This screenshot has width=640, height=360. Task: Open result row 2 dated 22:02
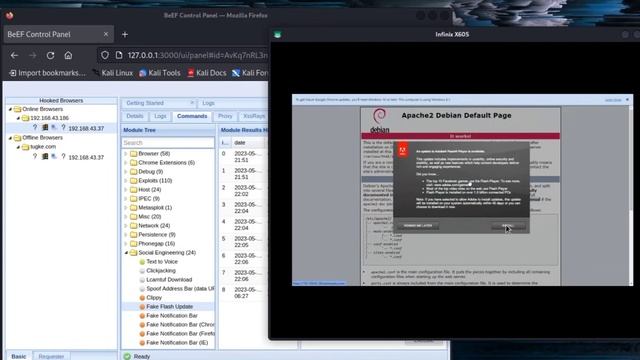[243, 191]
